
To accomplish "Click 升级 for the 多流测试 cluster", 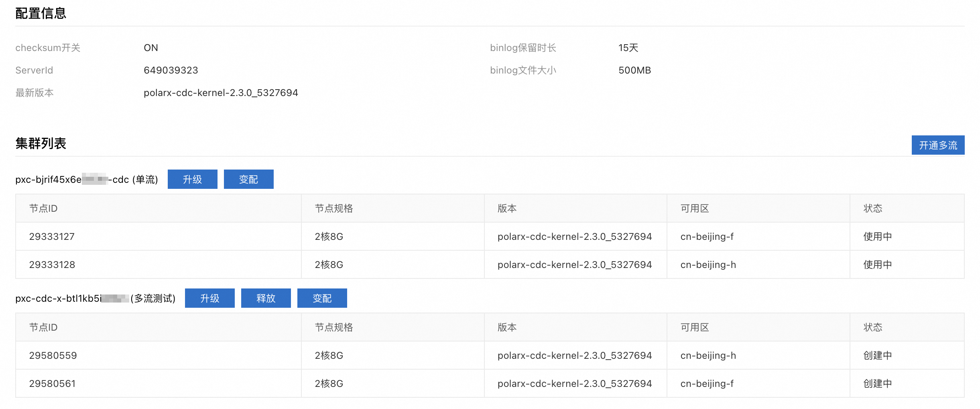I will click(x=210, y=298).
